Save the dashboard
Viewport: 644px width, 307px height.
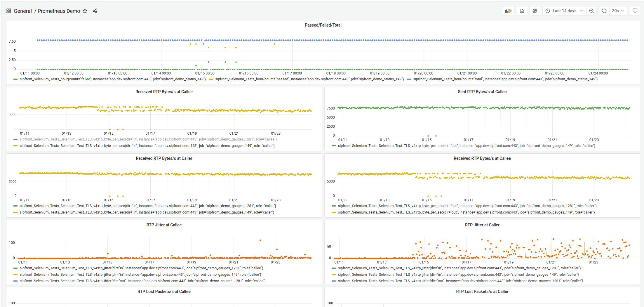point(522,11)
